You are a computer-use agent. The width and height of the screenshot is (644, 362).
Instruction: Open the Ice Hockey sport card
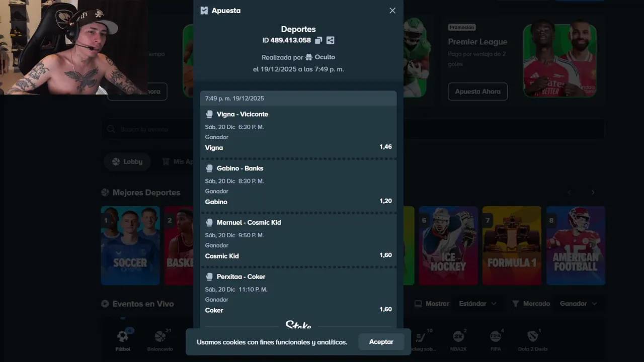(448, 245)
